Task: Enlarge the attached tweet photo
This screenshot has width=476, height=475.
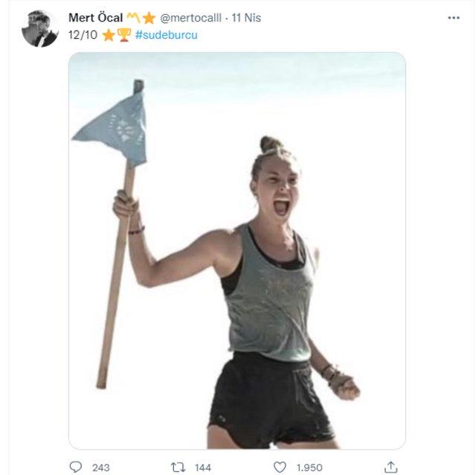Action: point(237,251)
